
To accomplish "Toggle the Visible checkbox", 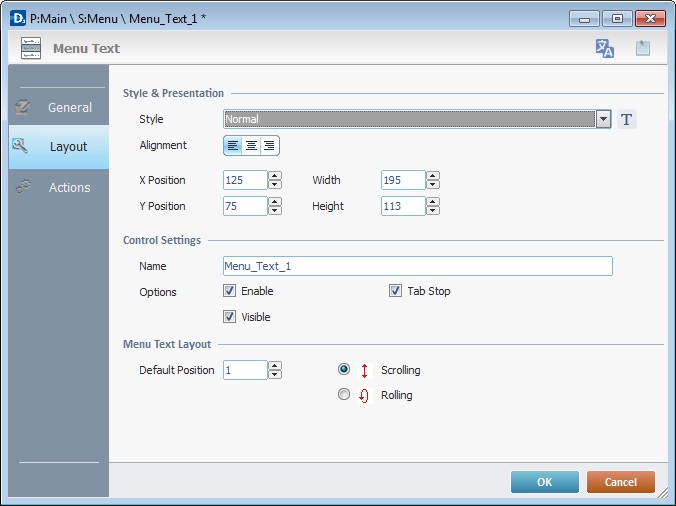I will tap(229, 317).
